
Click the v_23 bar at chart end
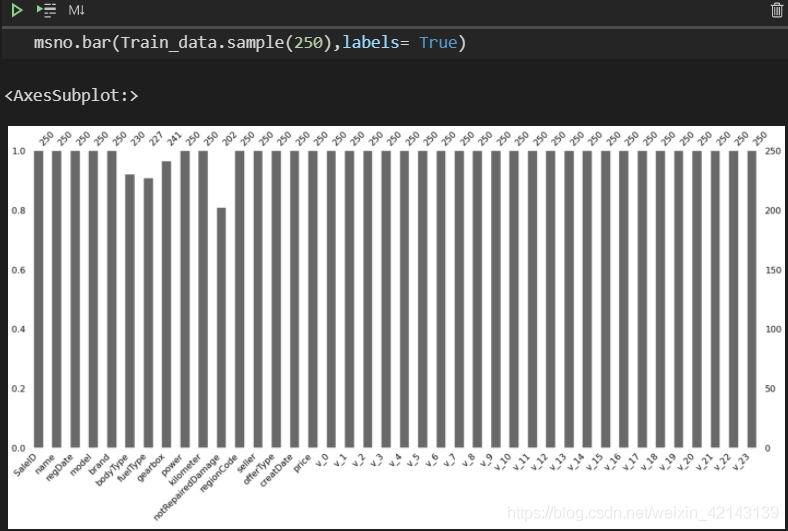click(751, 300)
